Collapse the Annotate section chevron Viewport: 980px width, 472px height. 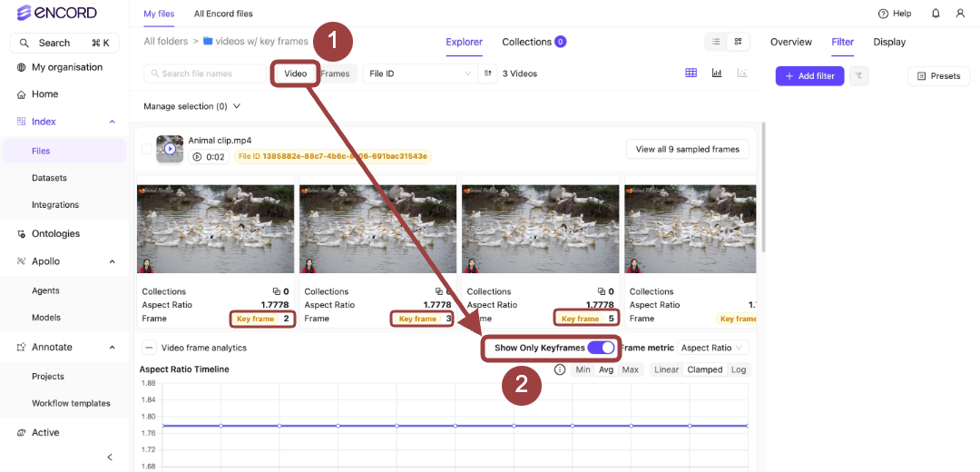(x=112, y=347)
